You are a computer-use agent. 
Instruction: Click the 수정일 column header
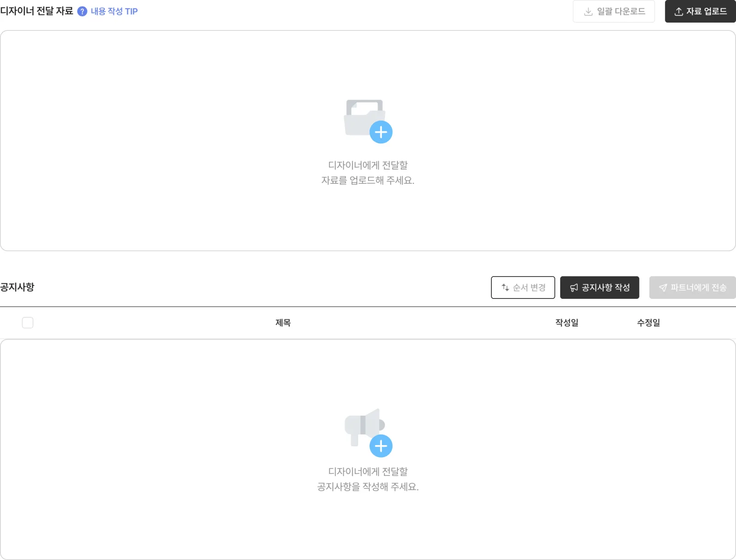click(x=648, y=323)
